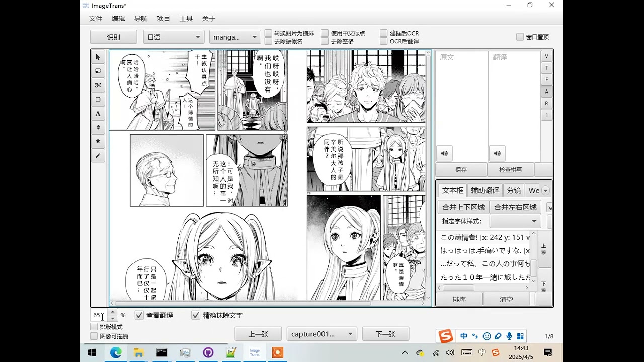644x362 pixels.
Task: Uncheck 精确抹除文字 checkbox
Action: (196, 315)
